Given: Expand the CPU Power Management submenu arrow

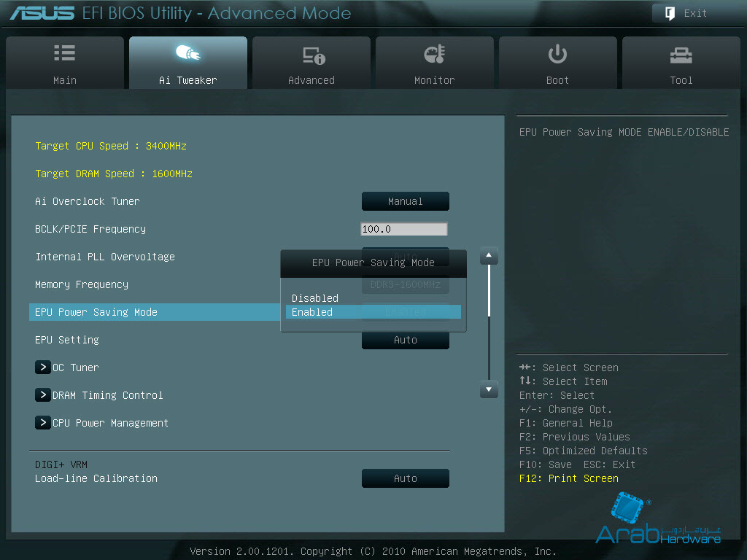Looking at the screenshot, I should [x=43, y=422].
